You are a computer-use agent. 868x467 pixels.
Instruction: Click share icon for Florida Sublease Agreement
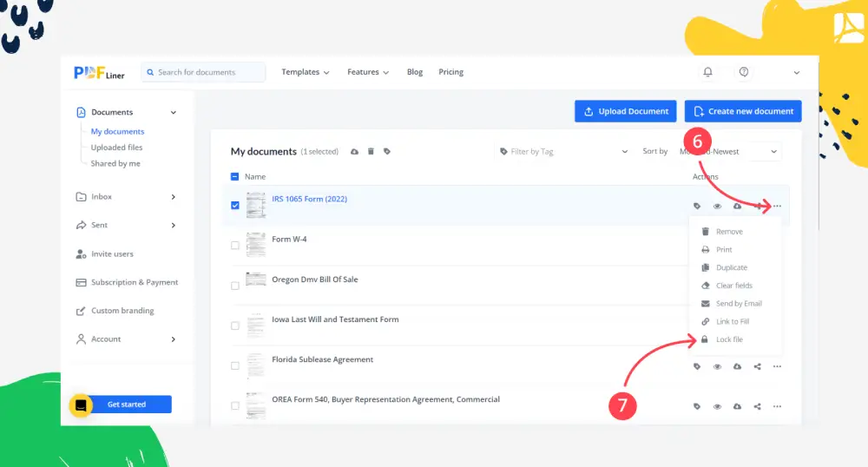click(x=758, y=366)
